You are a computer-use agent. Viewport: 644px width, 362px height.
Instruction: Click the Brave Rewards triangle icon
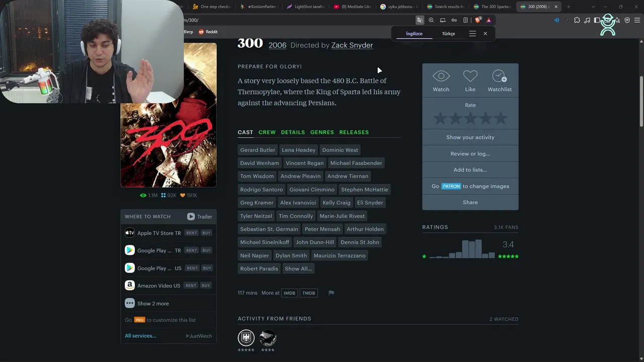489,20
